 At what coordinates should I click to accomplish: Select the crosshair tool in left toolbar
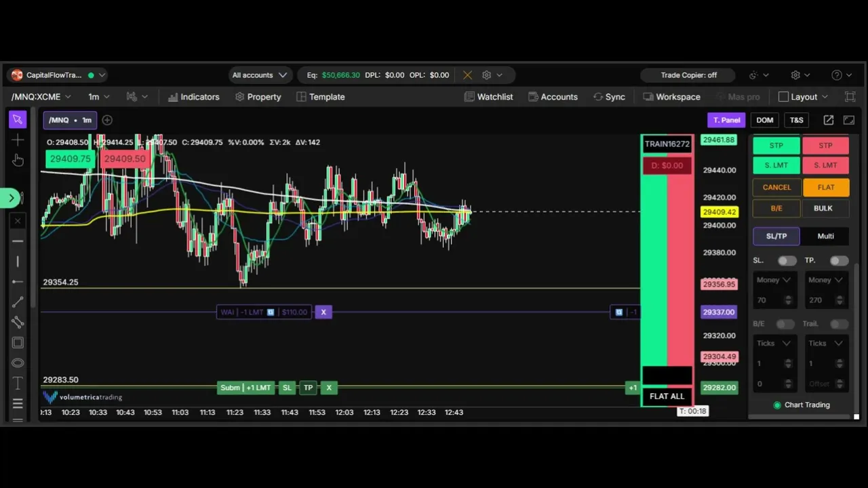[18, 140]
